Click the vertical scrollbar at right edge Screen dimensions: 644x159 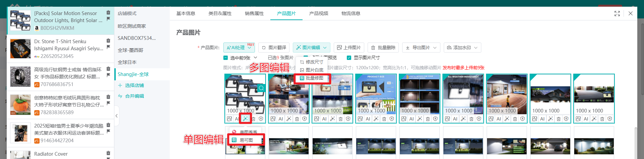point(635,143)
